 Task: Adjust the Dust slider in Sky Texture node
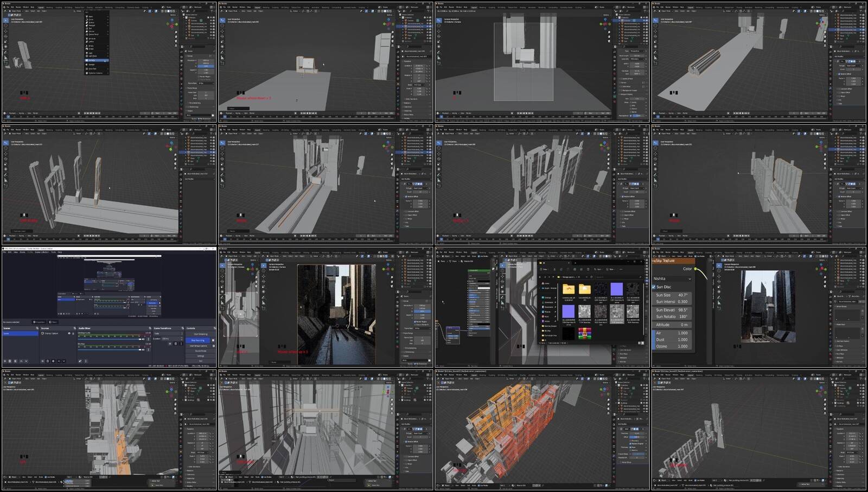[672, 339]
